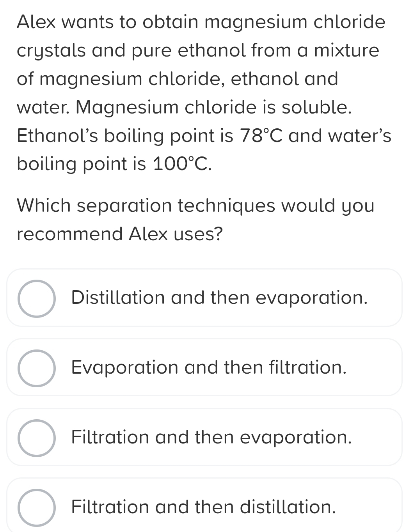Click the 'of magnesium chloride, ethanol and' line
Screen dimensions: 405x532
tap(178, 79)
